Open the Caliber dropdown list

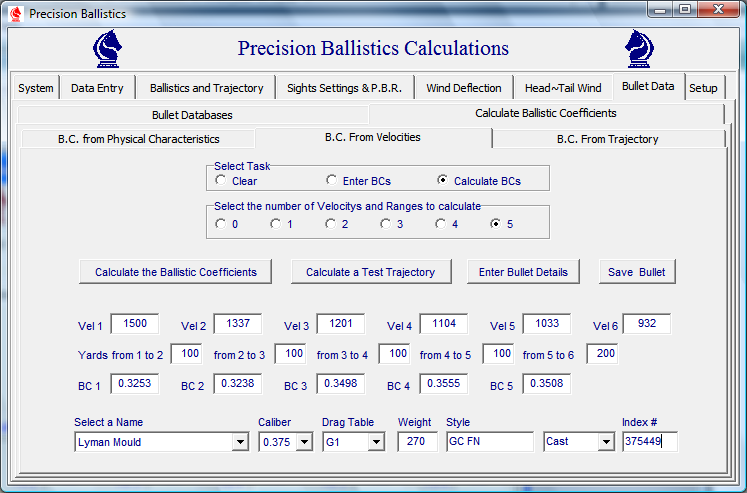pyautogui.click(x=303, y=442)
